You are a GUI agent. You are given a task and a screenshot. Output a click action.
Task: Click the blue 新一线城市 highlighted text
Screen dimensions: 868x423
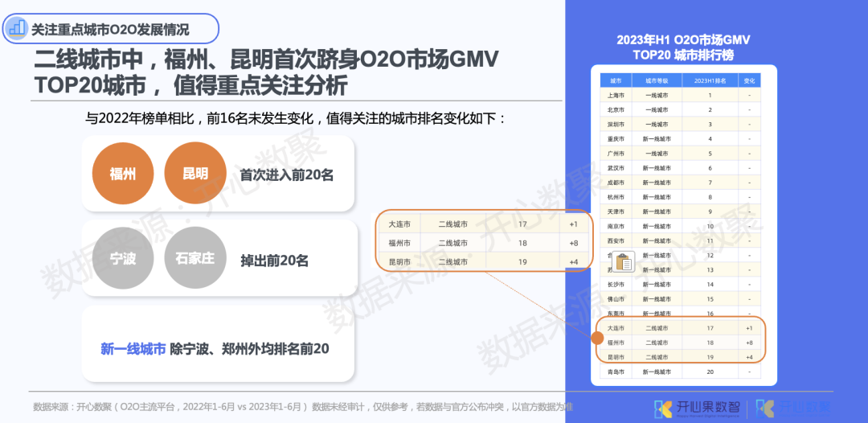pos(133,349)
